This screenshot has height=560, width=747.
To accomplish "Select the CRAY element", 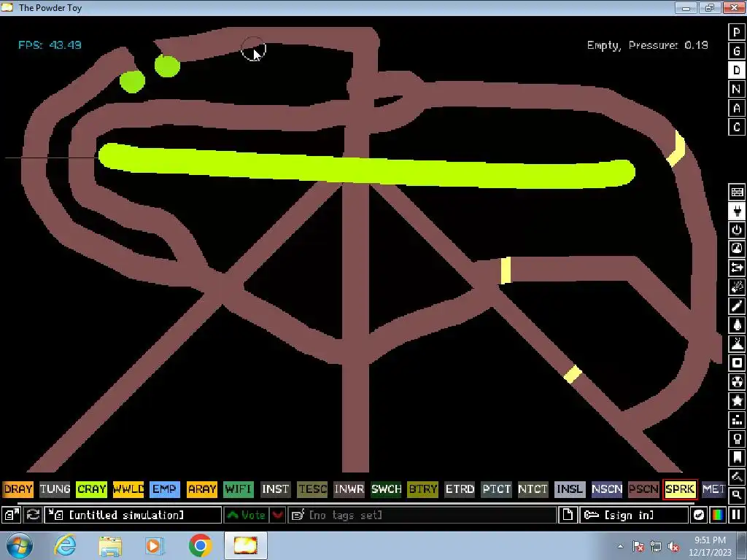I will pos(91,489).
